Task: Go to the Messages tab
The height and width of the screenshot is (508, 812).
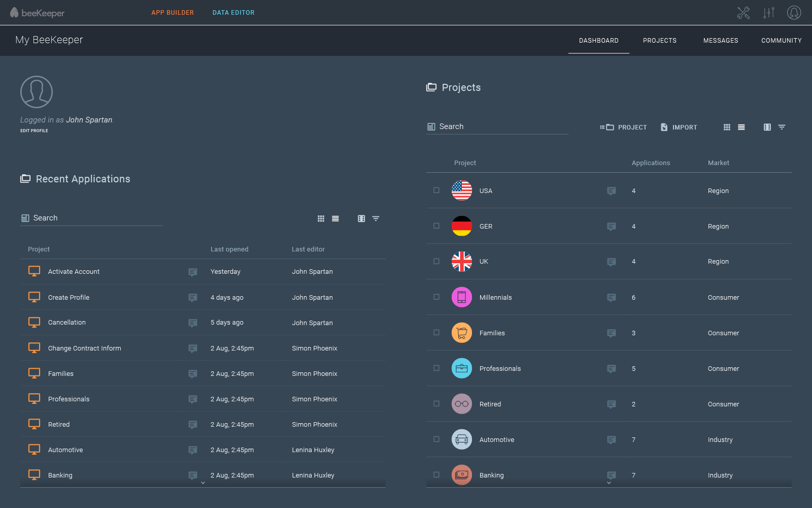Action: click(721, 41)
